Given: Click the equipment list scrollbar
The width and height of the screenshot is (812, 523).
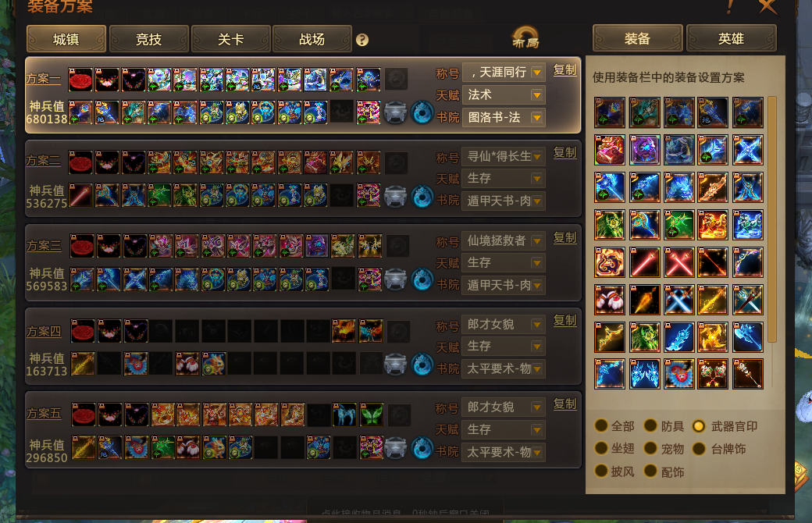Looking at the screenshot, I should (772, 219).
